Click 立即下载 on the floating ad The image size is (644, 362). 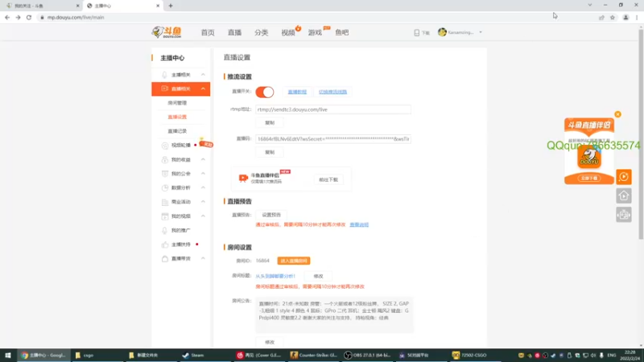tap(589, 178)
